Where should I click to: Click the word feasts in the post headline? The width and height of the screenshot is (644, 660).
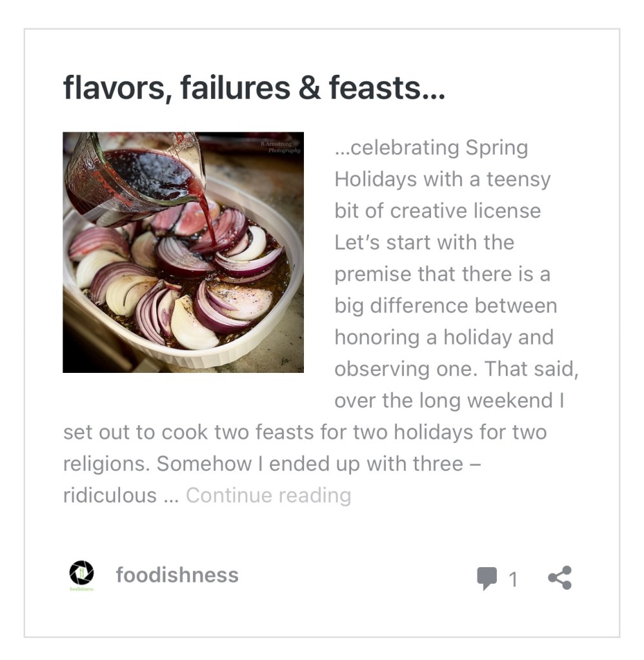(x=386, y=88)
